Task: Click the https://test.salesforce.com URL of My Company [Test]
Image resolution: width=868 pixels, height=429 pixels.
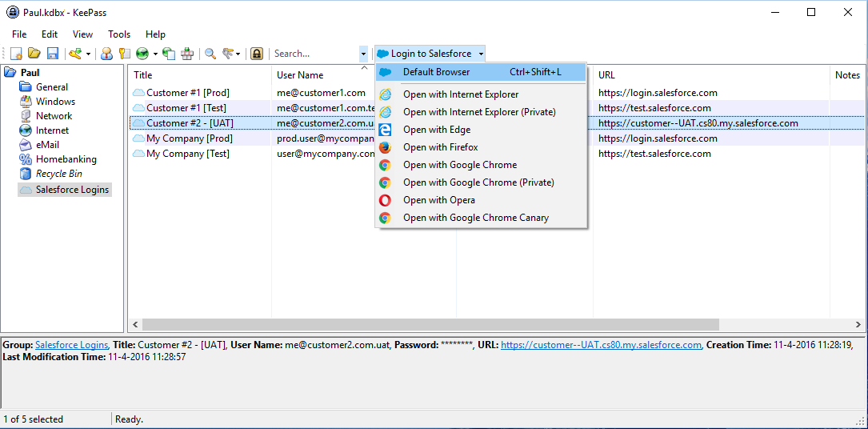Action: (654, 154)
